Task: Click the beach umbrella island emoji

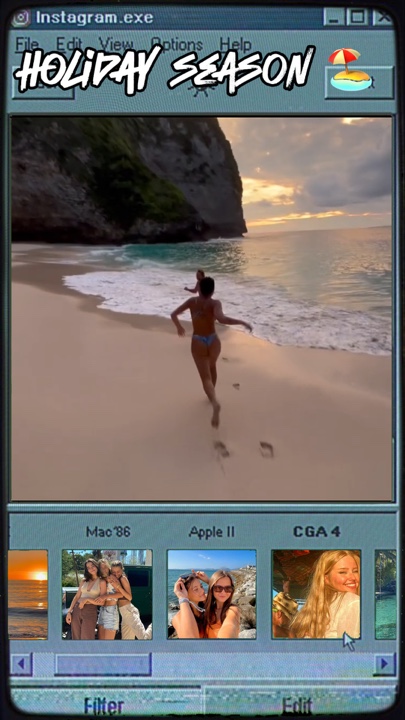Action: [351, 69]
